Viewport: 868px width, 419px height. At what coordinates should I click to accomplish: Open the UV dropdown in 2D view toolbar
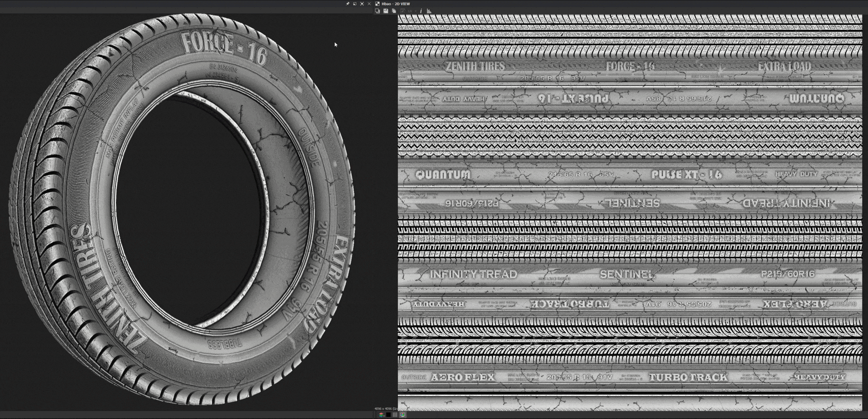[x=412, y=11]
